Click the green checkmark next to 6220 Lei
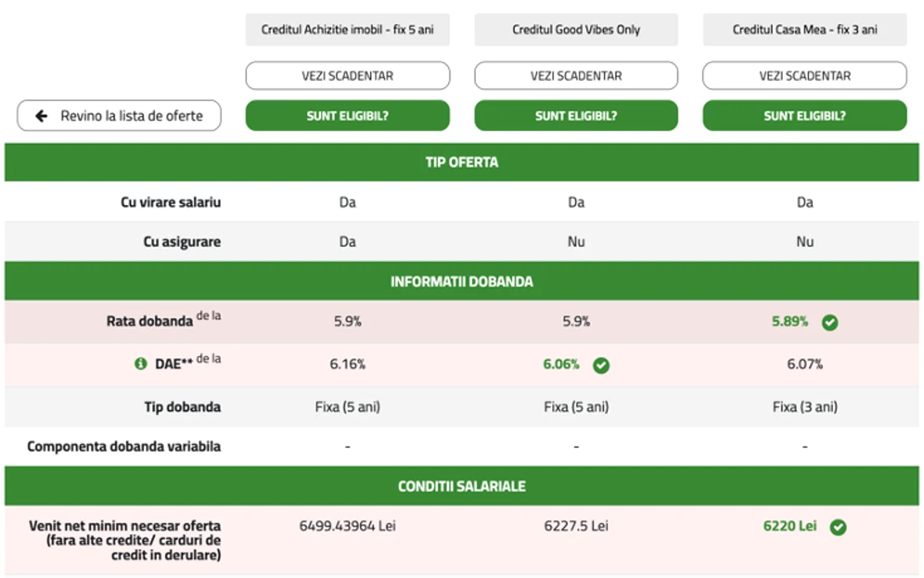The width and height of the screenshot is (924, 578). click(838, 527)
